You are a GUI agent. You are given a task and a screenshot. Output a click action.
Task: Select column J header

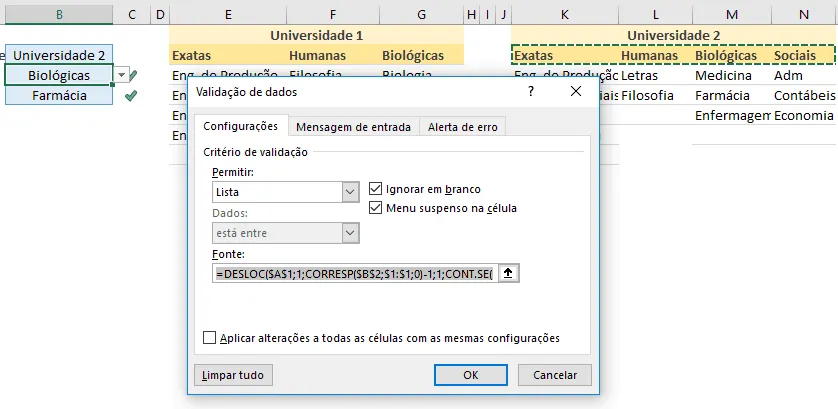[503, 14]
